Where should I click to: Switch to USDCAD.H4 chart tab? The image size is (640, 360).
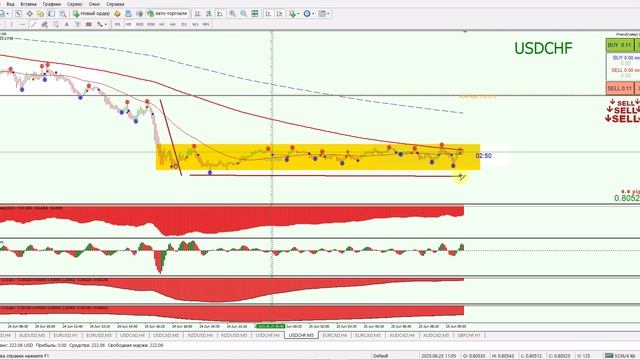[132, 335]
